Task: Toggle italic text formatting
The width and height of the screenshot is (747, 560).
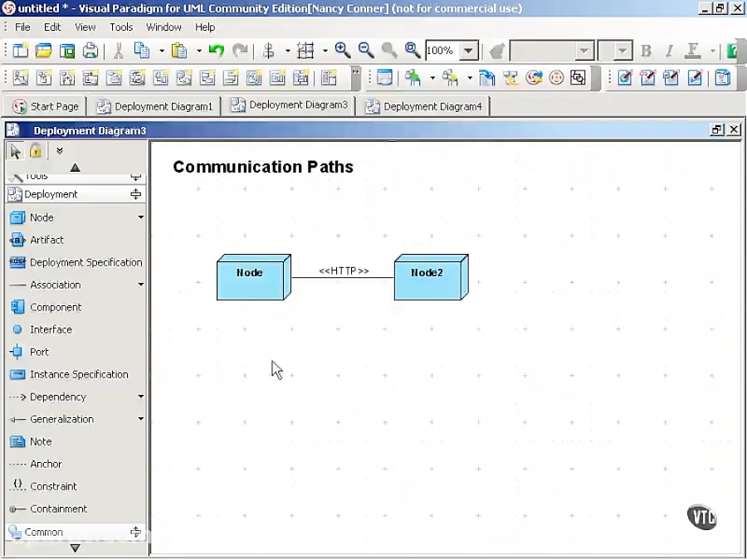Action: tap(668, 51)
